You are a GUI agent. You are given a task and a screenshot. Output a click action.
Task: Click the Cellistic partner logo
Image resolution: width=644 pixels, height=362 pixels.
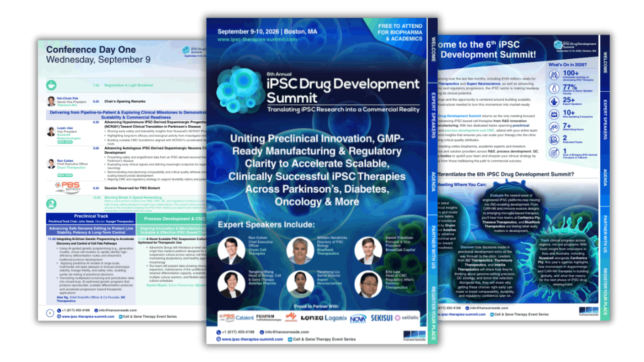pyautogui.click(x=407, y=318)
